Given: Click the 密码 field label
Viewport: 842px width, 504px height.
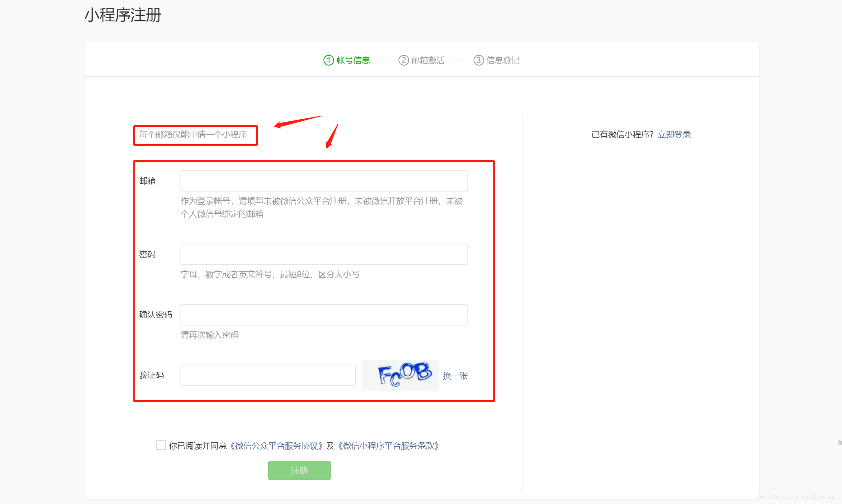Looking at the screenshot, I should tap(147, 254).
